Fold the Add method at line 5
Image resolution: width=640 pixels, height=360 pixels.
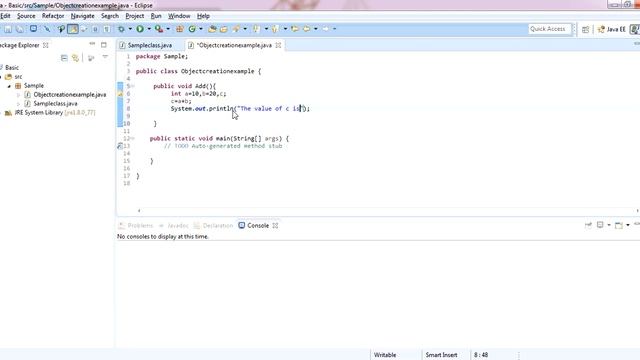tap(133, 86)
